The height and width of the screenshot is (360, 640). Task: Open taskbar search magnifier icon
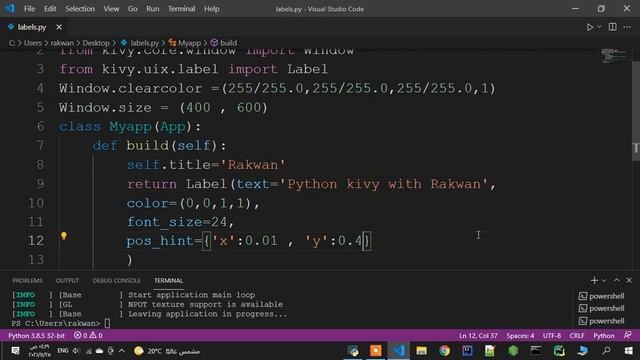(607, 351)
